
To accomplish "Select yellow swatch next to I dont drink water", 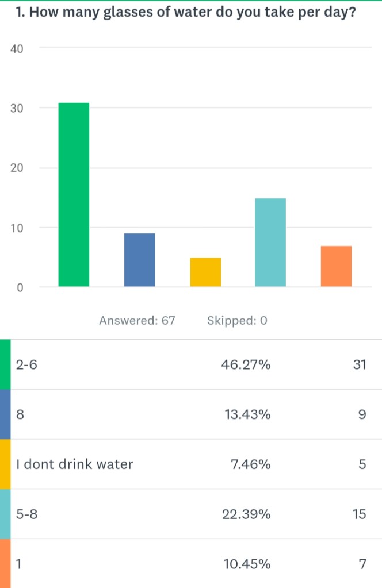I will (x=5, y=464).
